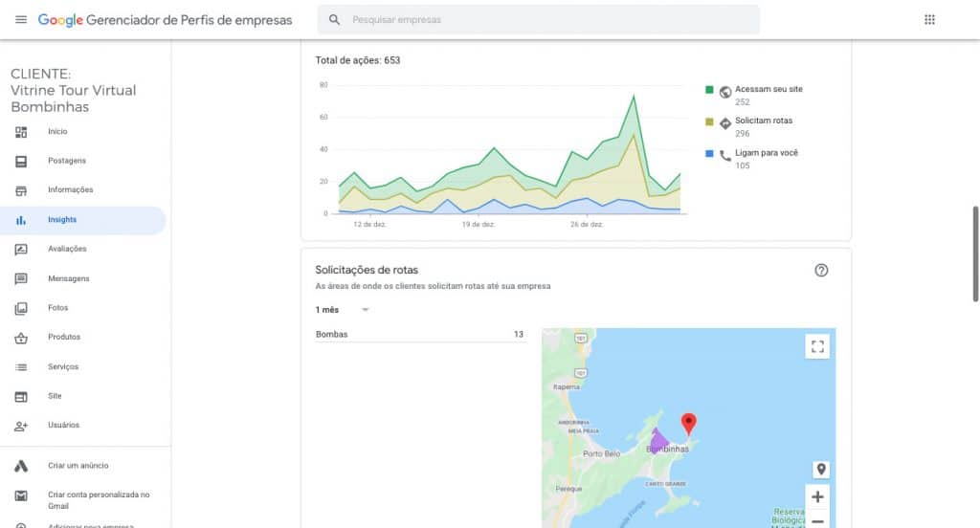Click the Site web icon
Screen dimensions: 980x528
[x=21, y=396]
